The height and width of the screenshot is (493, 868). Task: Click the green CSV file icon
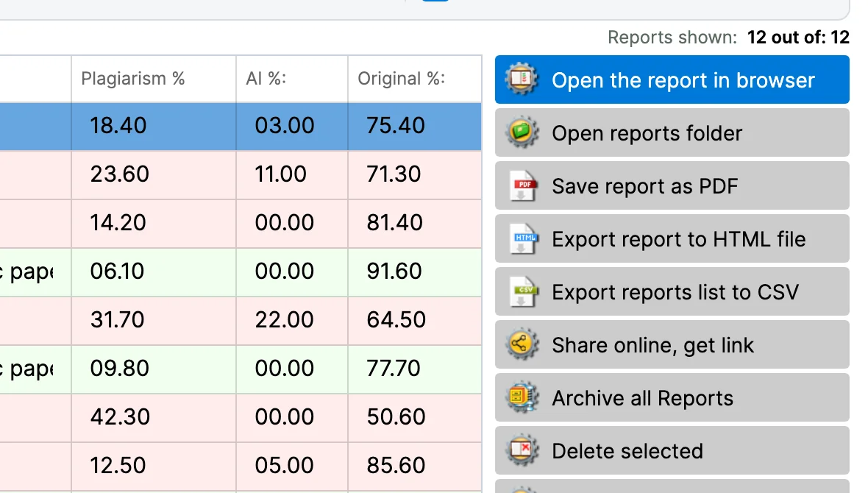click(522, 292)
